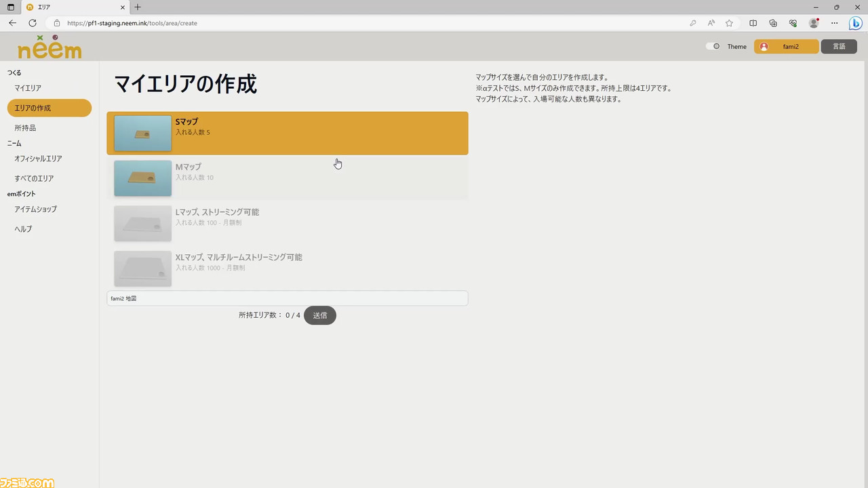Click the tab actions menu icon
Viewport: 868px width, 488px height.
(x=10, y=7)
